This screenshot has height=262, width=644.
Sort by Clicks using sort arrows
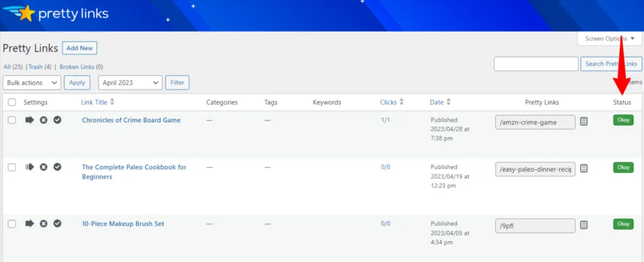[x=402, y=102]
